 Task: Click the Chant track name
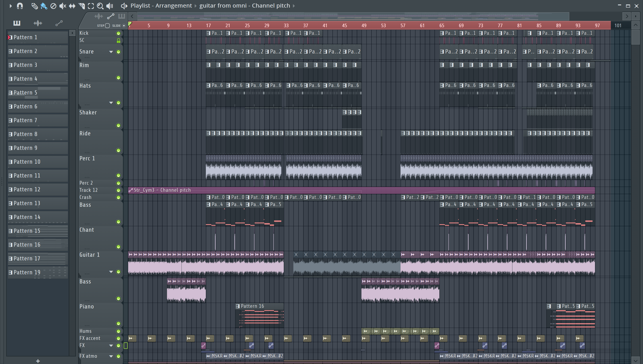pos(87,230)
